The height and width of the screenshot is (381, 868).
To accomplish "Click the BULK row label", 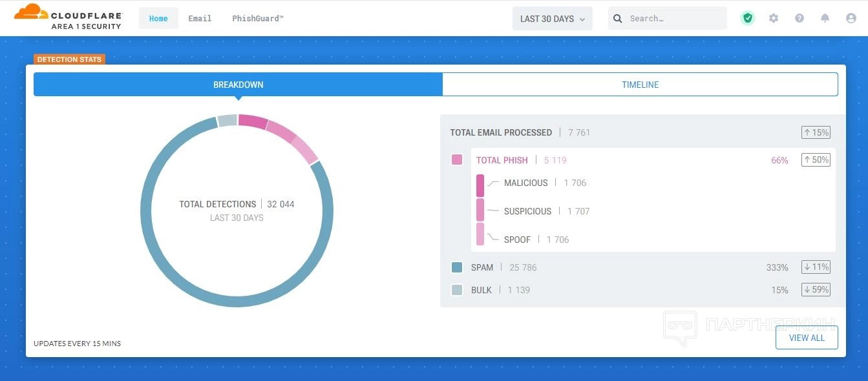I will click(x=482, y=290).
